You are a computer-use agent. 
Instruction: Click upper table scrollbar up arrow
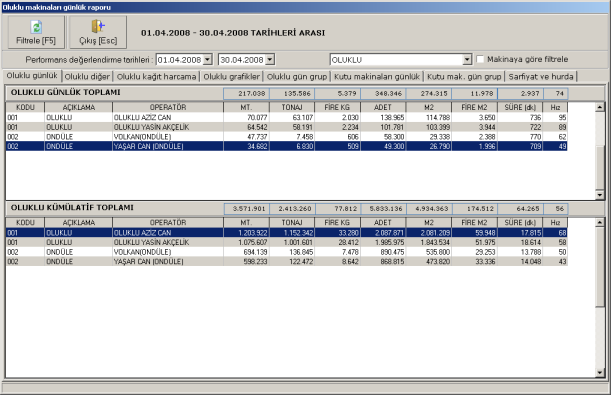click(x=600, y=107)
